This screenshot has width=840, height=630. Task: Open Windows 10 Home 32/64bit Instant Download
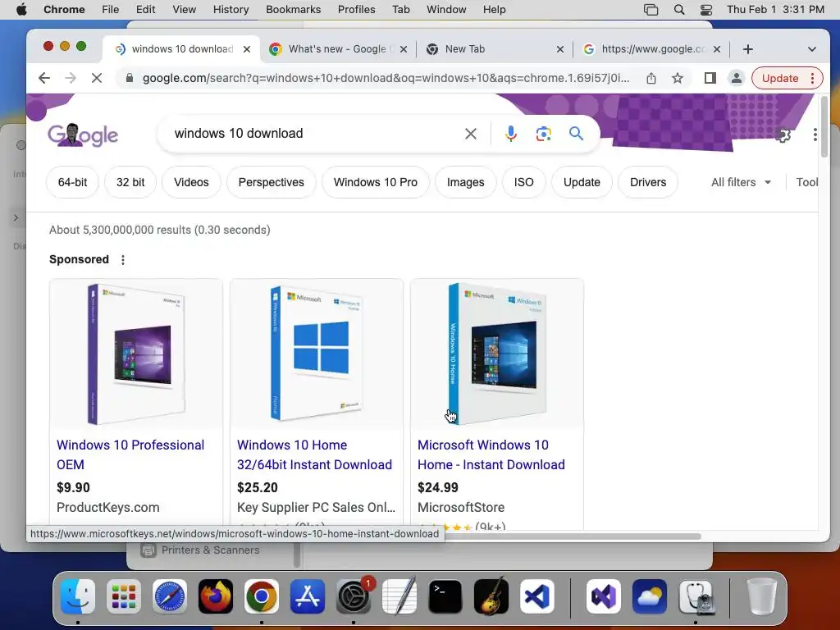point(314,454)
